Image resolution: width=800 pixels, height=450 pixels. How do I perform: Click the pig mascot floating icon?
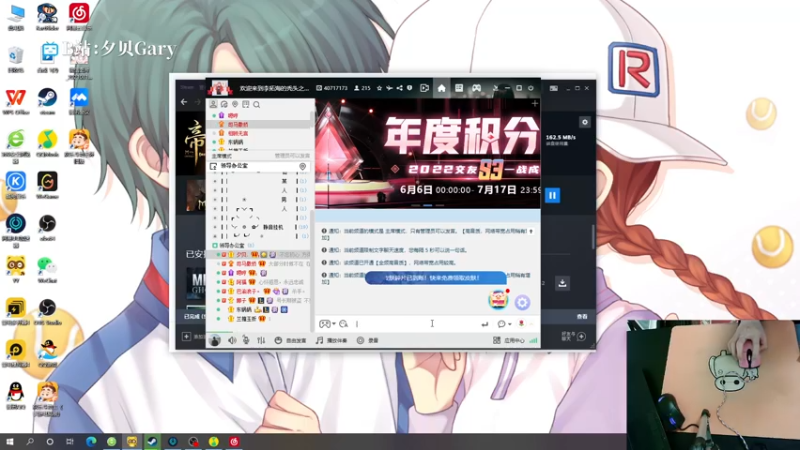point(498,299)
